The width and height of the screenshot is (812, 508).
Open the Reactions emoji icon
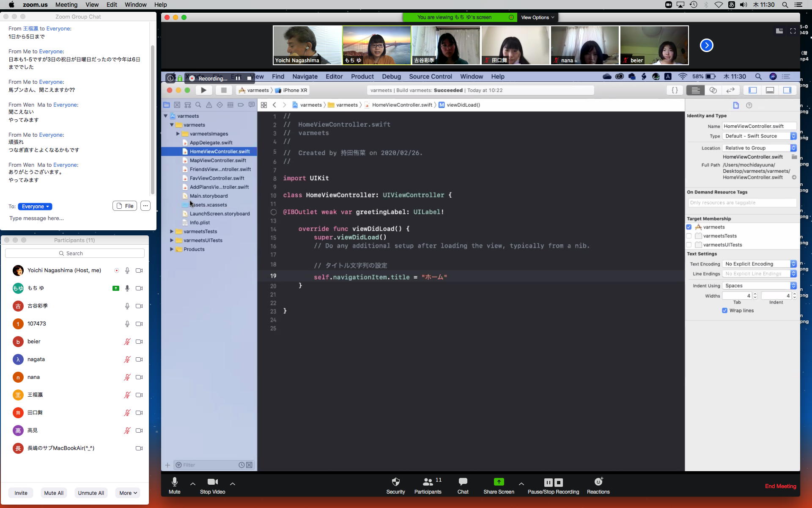(598, 482)
